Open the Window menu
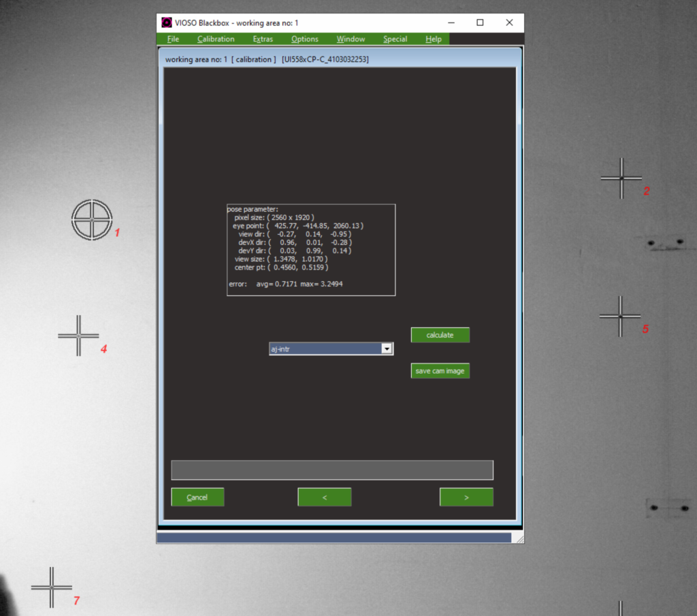This screenshot has height=616, width=697. (x=351, y=39)
